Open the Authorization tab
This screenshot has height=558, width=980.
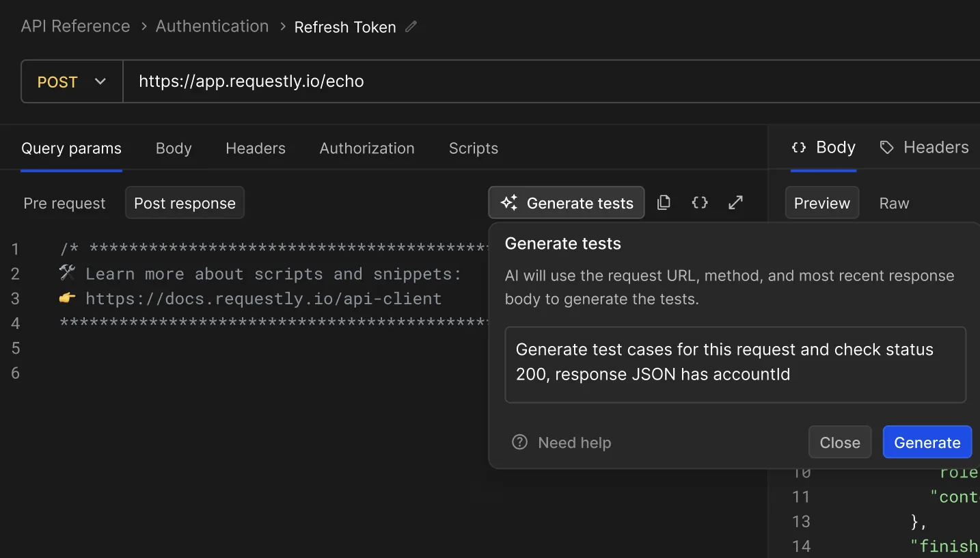367,148
